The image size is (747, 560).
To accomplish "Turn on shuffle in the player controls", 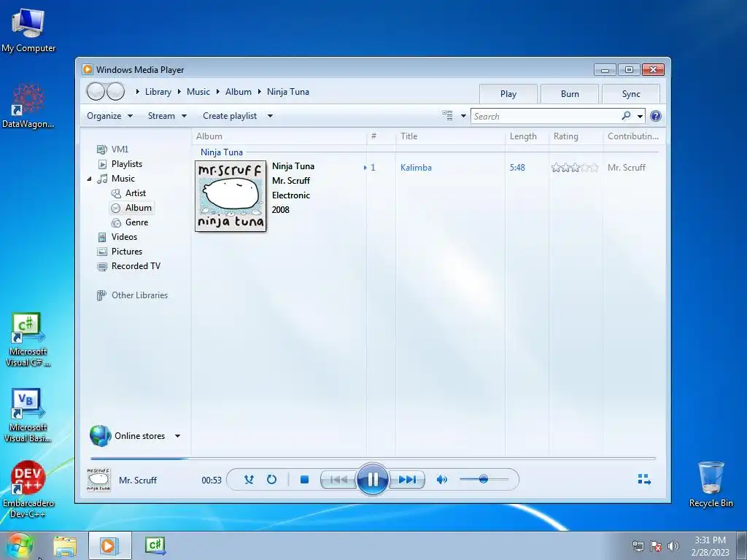I will [249, 480].
